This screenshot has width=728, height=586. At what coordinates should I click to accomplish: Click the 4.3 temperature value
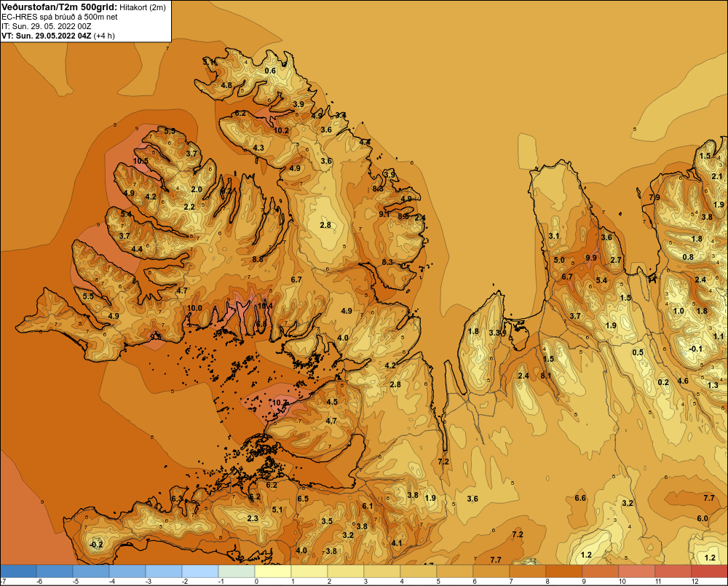click(258, 148)
